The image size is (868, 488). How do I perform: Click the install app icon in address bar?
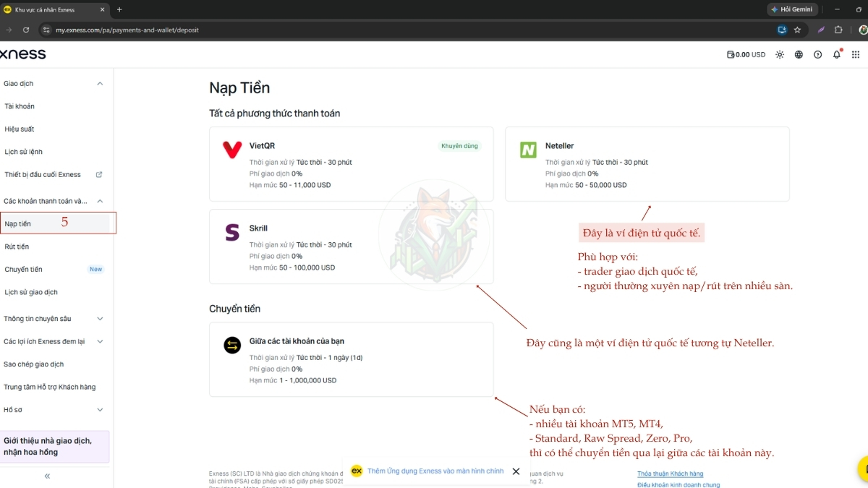781,30
